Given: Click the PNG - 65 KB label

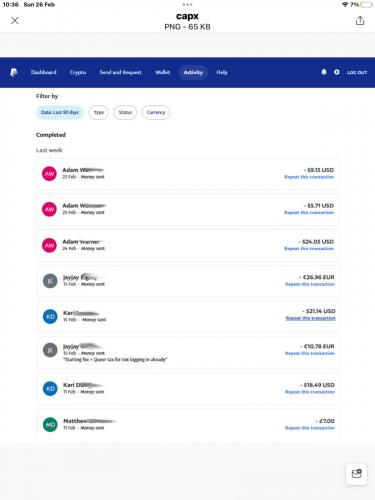Looking at the screenshot, I should click(187, 27).
